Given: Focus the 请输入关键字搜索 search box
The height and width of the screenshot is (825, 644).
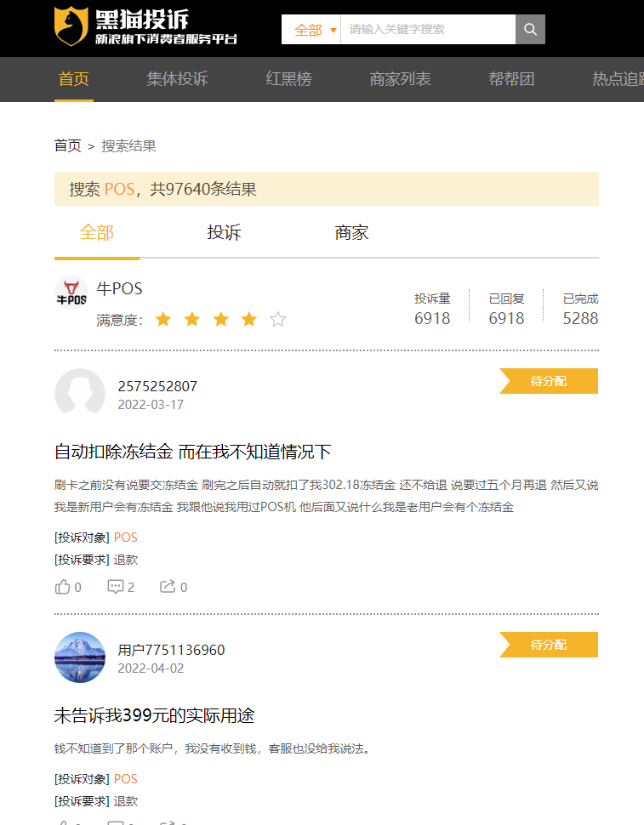Looking at the screenshot, I should tap(428, 30).
